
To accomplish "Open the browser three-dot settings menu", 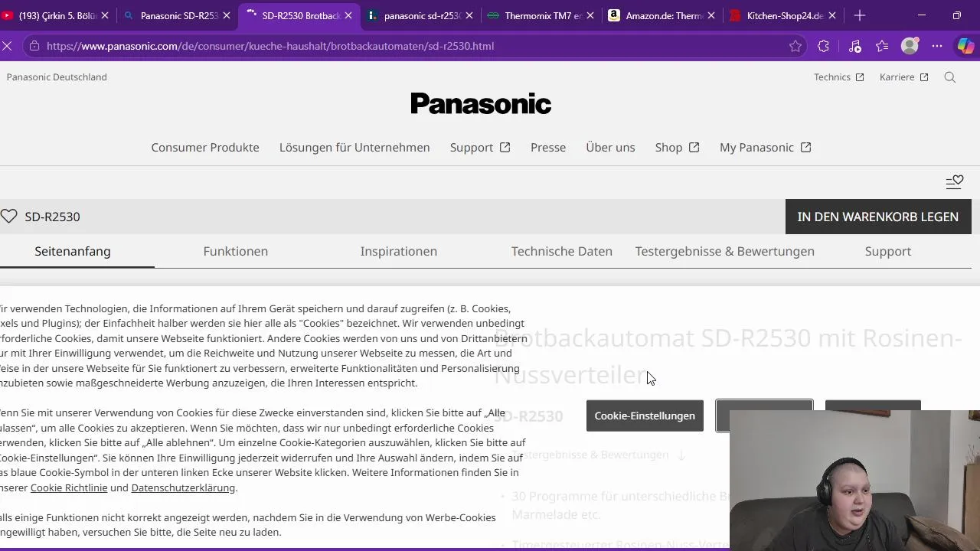I will coord(937,46).
